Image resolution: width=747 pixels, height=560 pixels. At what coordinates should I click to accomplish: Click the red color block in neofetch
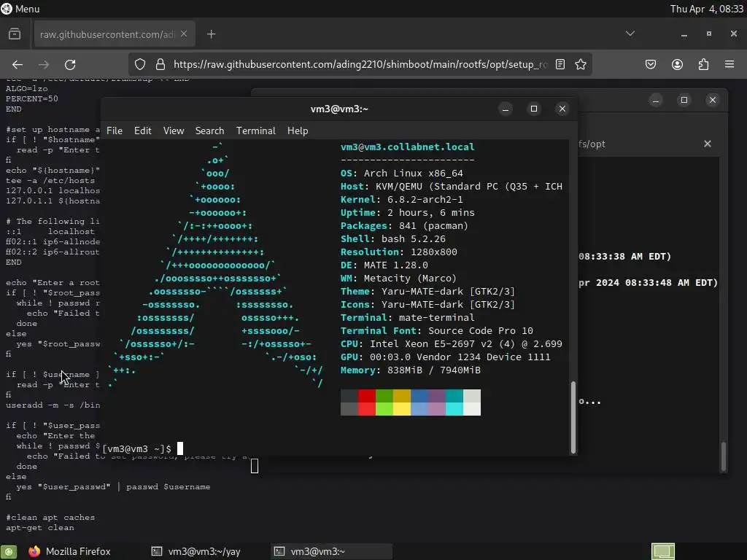(367, 402)
